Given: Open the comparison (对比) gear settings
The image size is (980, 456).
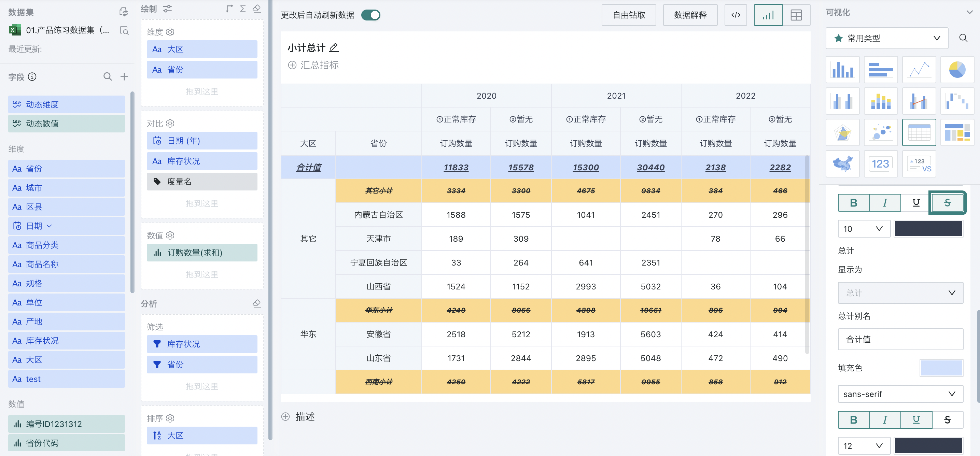Looking at the screenshot, I should pos(170,124).
